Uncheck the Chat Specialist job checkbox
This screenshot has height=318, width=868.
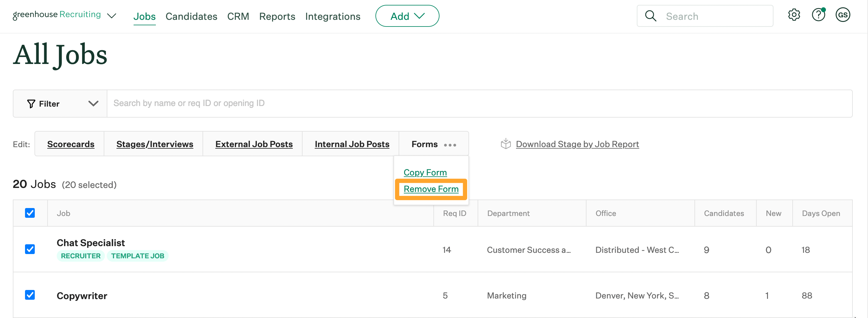pyautogui.click(x=30, y=249)
